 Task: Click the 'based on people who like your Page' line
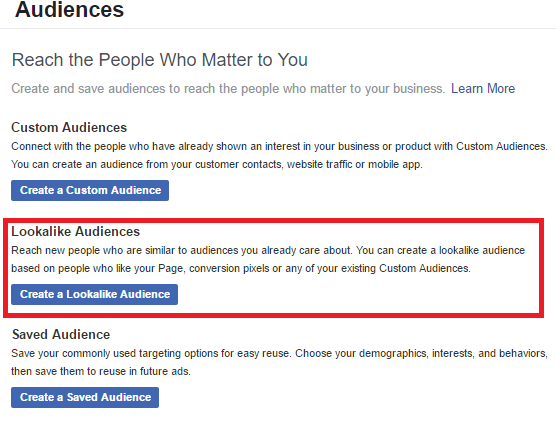(241, 268)
